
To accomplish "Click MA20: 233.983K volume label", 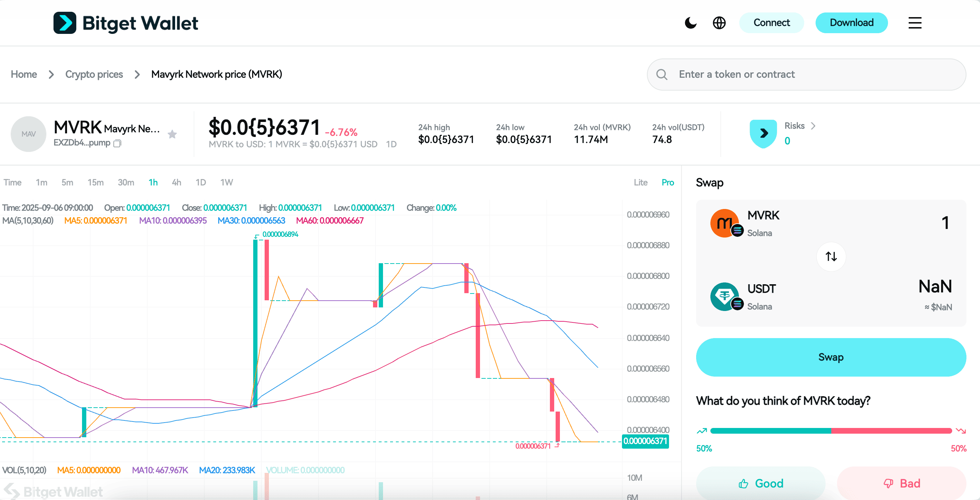I will pyautogui.click(x=227, y=470).
